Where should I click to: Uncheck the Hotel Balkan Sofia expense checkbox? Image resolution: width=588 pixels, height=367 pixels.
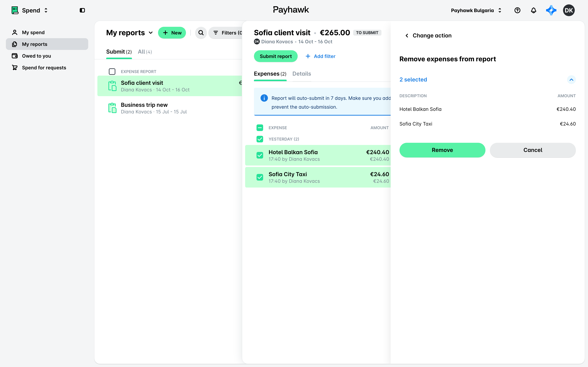(260, 155)
